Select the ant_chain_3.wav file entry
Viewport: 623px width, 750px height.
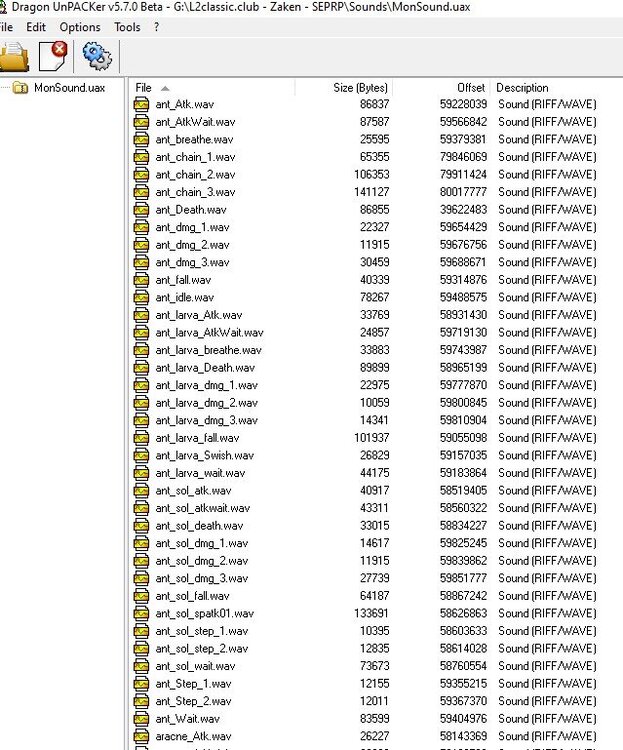pyautogui.click(x=195, y=192)
